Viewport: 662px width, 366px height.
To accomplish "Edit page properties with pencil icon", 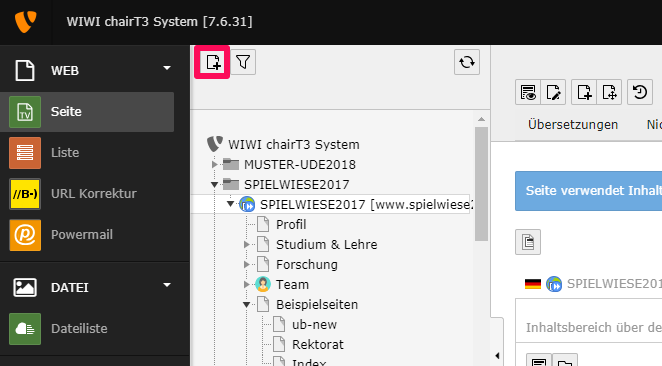I will click(553, 92).
